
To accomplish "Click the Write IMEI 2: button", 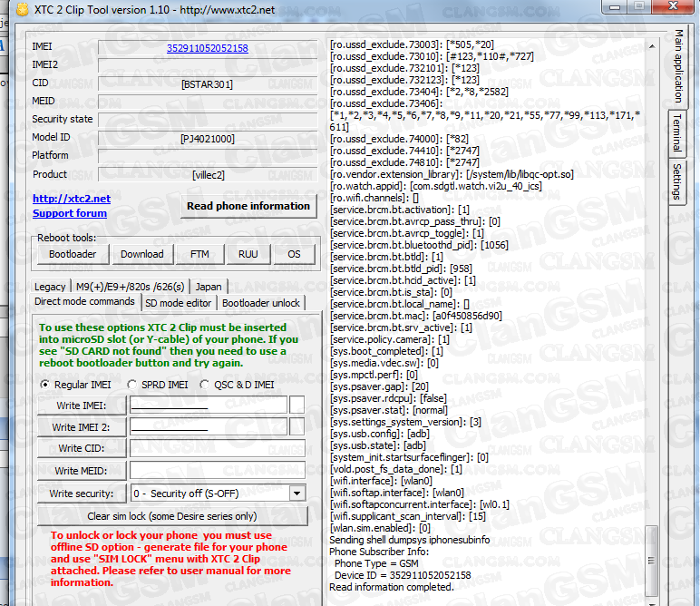I will click(x=82, y=427).
